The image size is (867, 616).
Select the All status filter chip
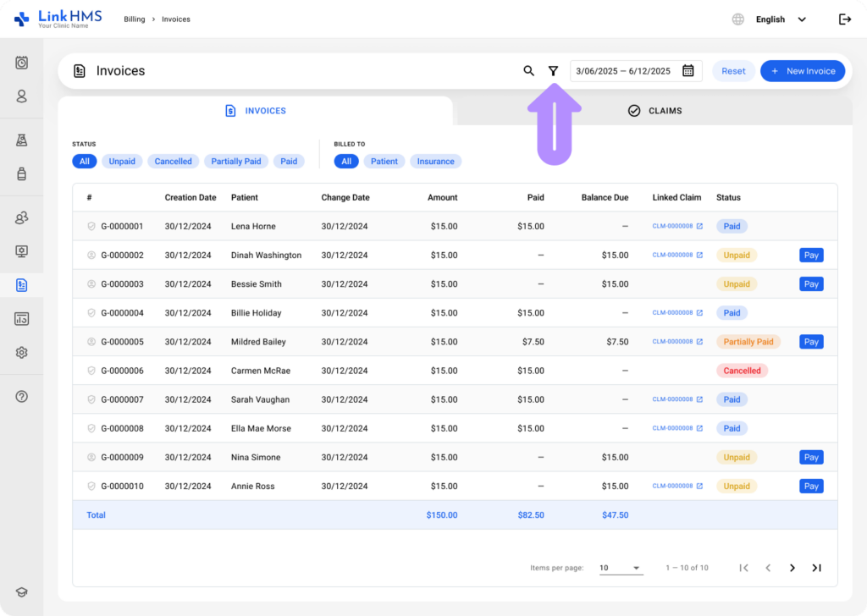tap(85, 162)
